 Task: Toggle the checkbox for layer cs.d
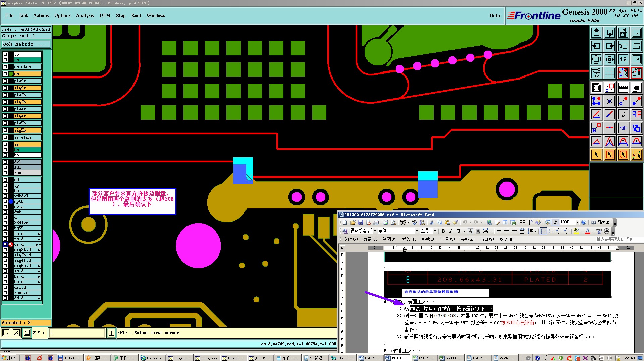coord(5,244)
